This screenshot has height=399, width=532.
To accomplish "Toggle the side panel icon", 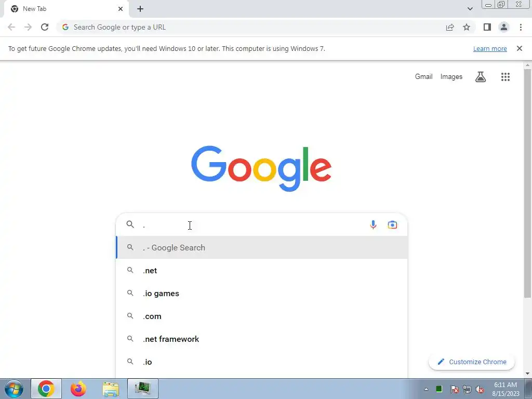I will point(487,27).
